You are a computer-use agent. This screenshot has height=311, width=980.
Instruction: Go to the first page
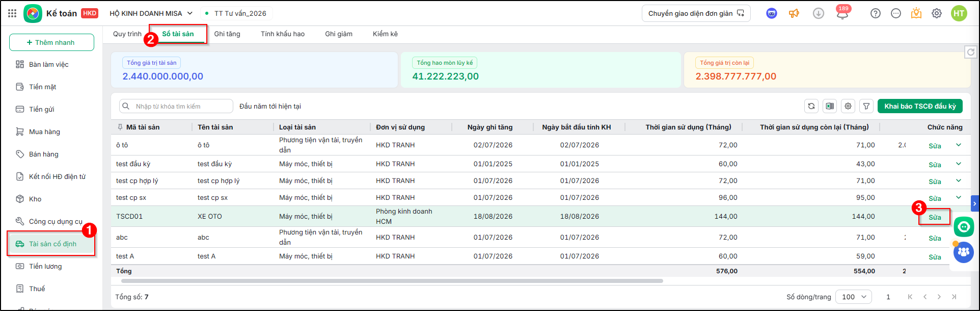[x=910, y=297]
